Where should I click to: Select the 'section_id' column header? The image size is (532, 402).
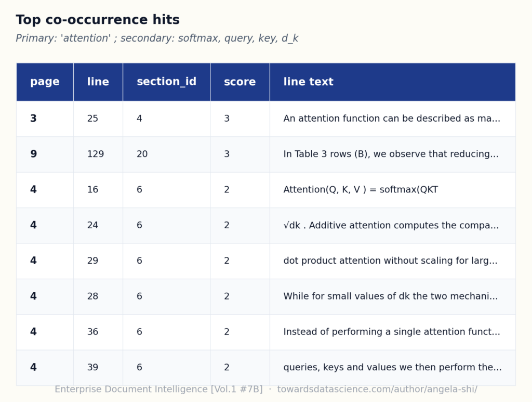tap(167, 82)
